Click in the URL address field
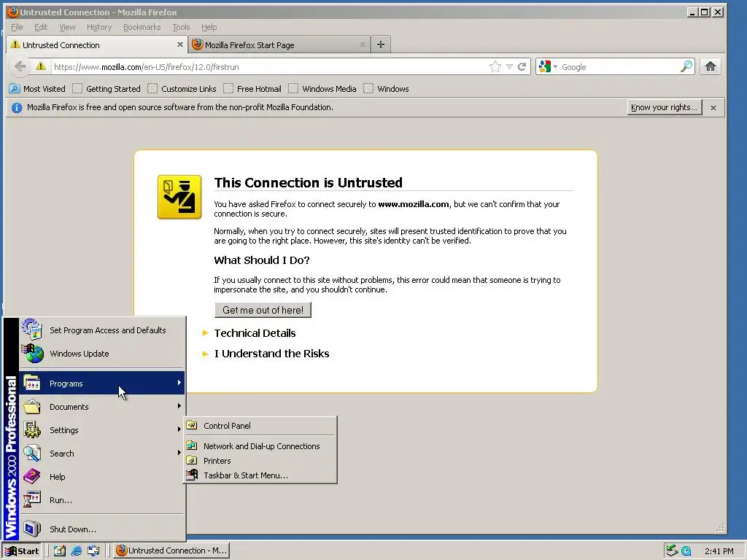 point(269,66)
